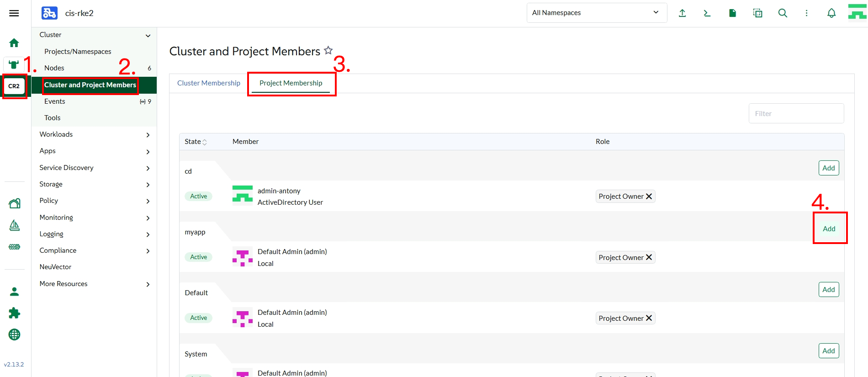Open Global Settings globe icon
Screen dimensions: 868x377
click(x=15, y=335)
